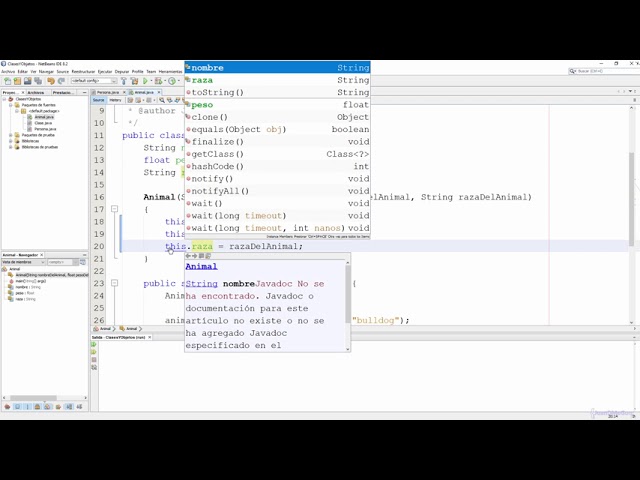
Task: Click the New File toolbar icon
Action: pos(8,81)
